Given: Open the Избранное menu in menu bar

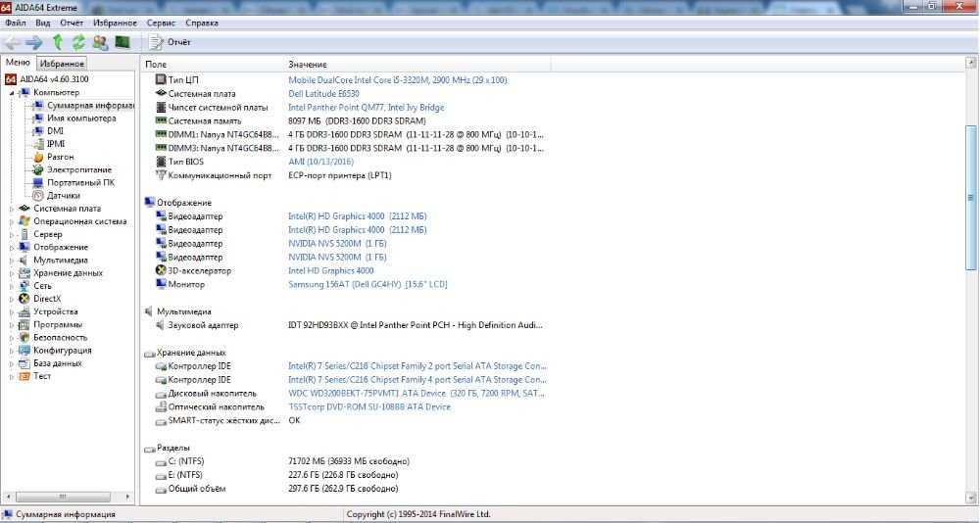Looking at the screenshot, I should [x=115, y=23].
